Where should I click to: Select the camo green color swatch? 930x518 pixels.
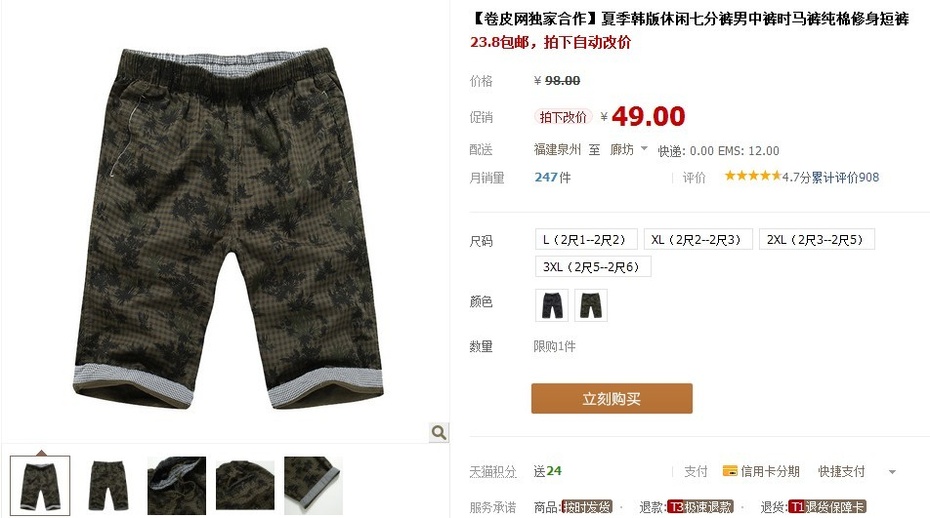tap(591, 305)
